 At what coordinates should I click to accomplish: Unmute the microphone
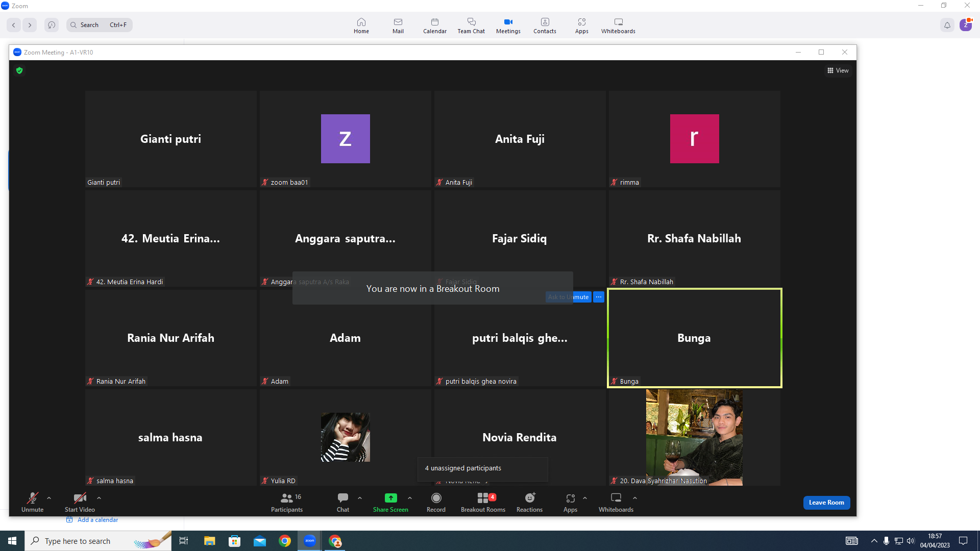point(32,502)
